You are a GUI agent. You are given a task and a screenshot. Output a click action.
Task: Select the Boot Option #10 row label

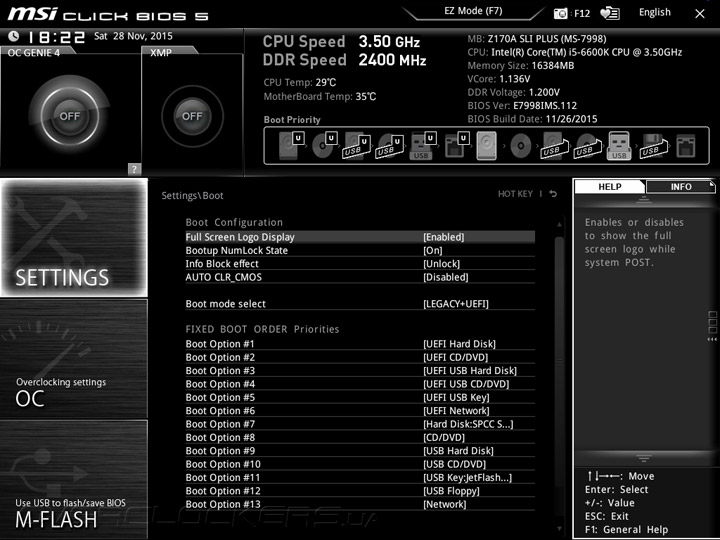223,464
